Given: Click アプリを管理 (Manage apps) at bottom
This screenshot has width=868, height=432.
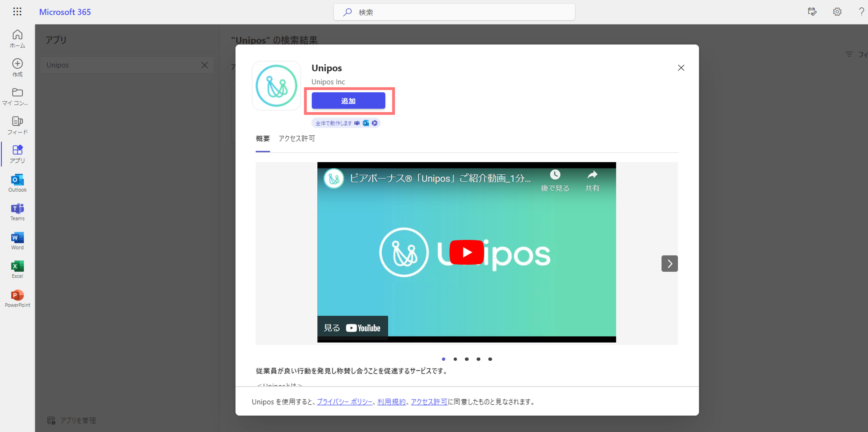Looking at the screenshot, I should 71,420.
